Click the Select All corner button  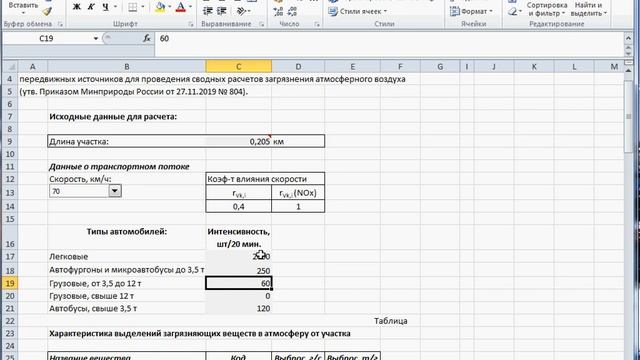(x=10, y=67)
